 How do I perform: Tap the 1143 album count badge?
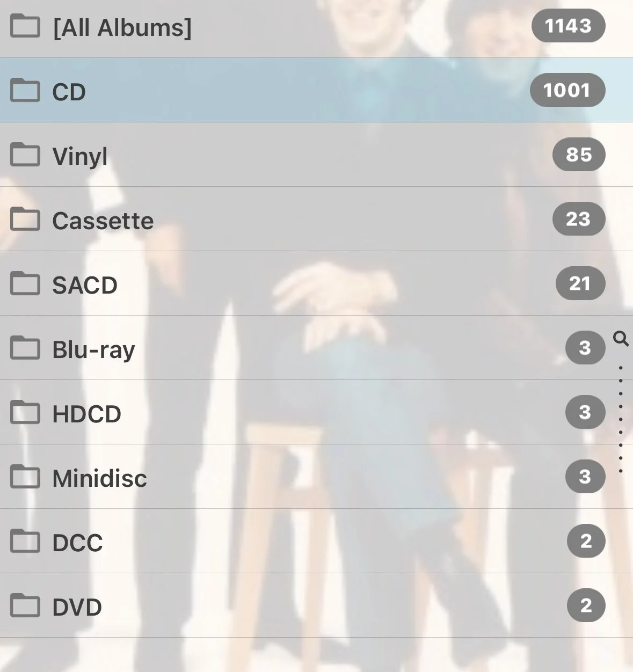[568, 25]
